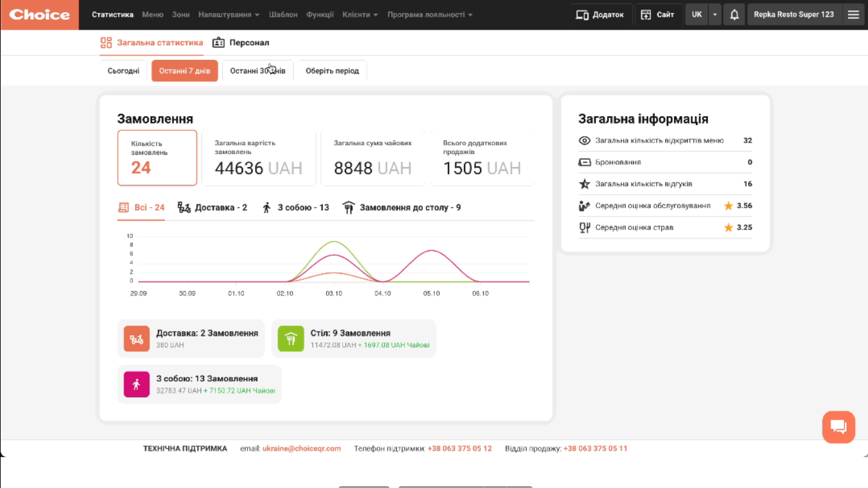Filter chart by Доставка - 2
This screenshot has height=488, width=868.
(213, 208)
